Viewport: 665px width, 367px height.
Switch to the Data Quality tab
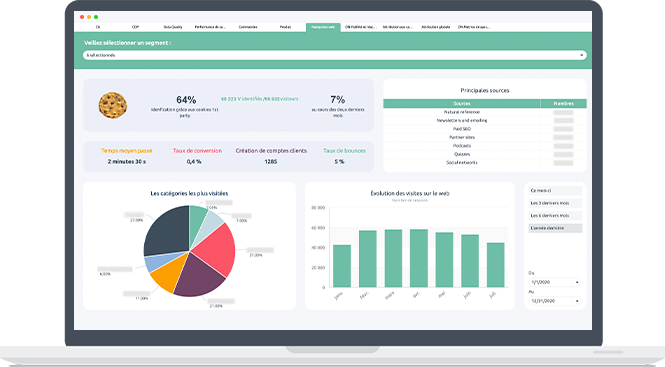(x=173, y=27)
